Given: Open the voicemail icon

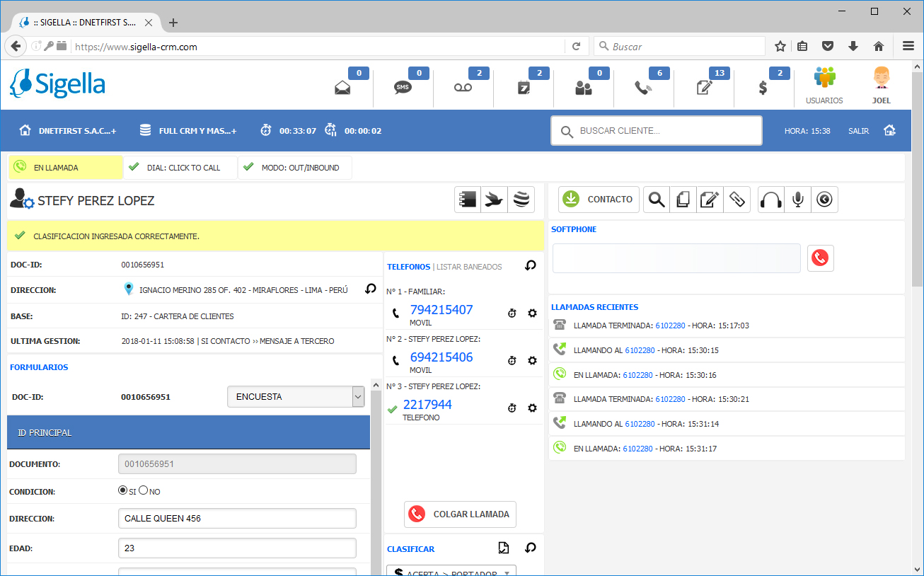Looking at the screenshot, I should point(463,88).
